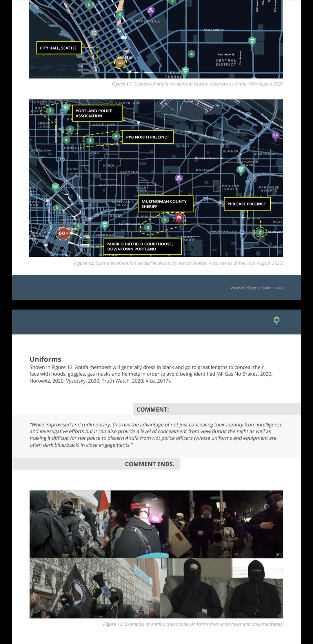The image size is (313, 644).
Task: Select the MONTAVILLA label on Portland map
Action: click(x=224, y=231)
